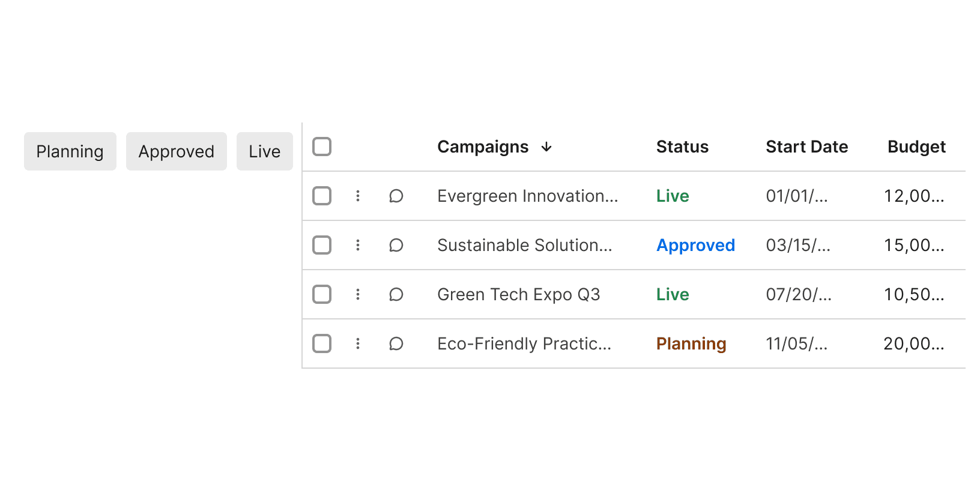
Task: Filter by the Planning tag
Action: point(70,151)
